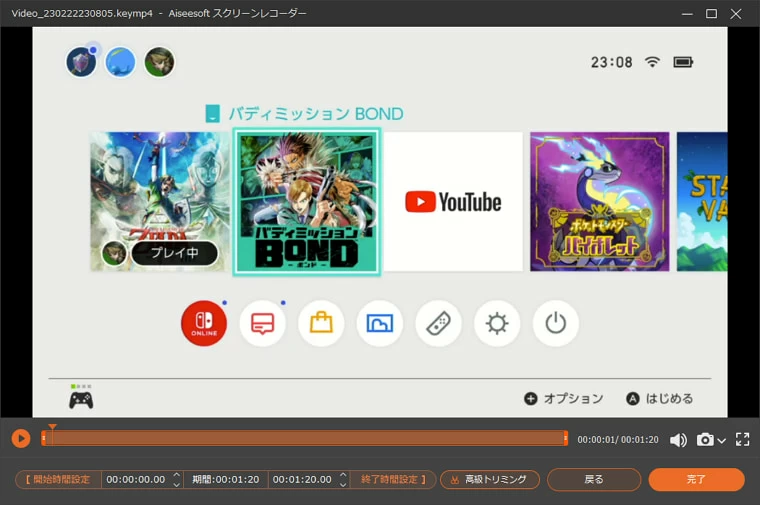The width and height of the screenshot is (760, 505).
Task: Select the バディミッション BOND game tile
Action: click(306, 202)
